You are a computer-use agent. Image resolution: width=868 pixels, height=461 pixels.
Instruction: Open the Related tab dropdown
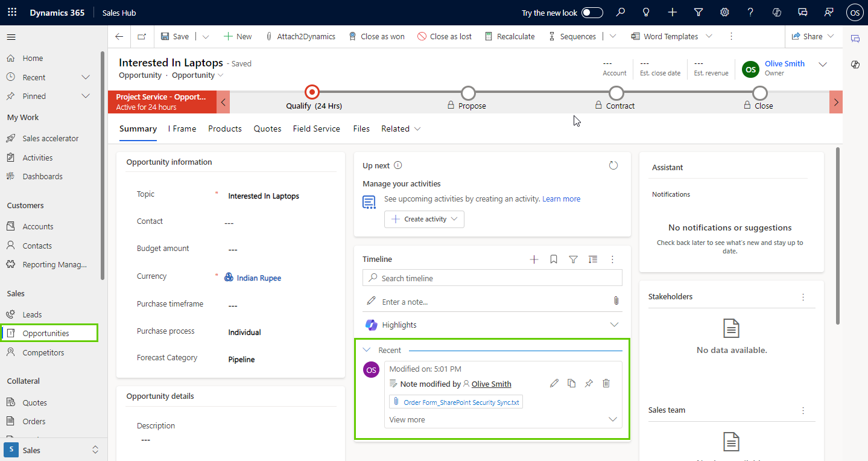click(401, 129)
